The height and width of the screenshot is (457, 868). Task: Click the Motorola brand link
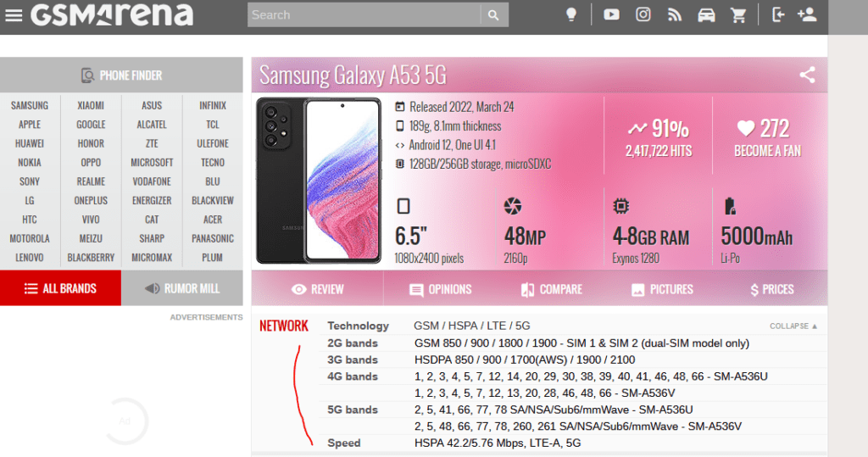click(x=30, y=239)
